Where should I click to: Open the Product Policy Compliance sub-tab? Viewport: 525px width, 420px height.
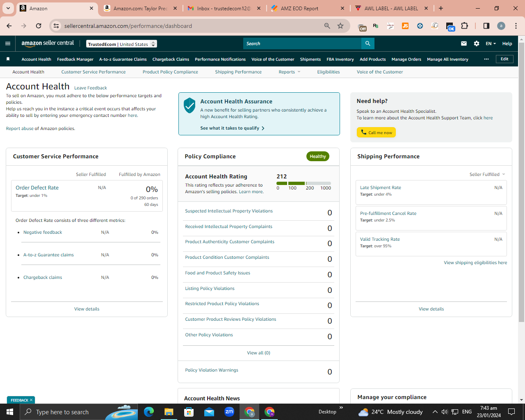170,72
